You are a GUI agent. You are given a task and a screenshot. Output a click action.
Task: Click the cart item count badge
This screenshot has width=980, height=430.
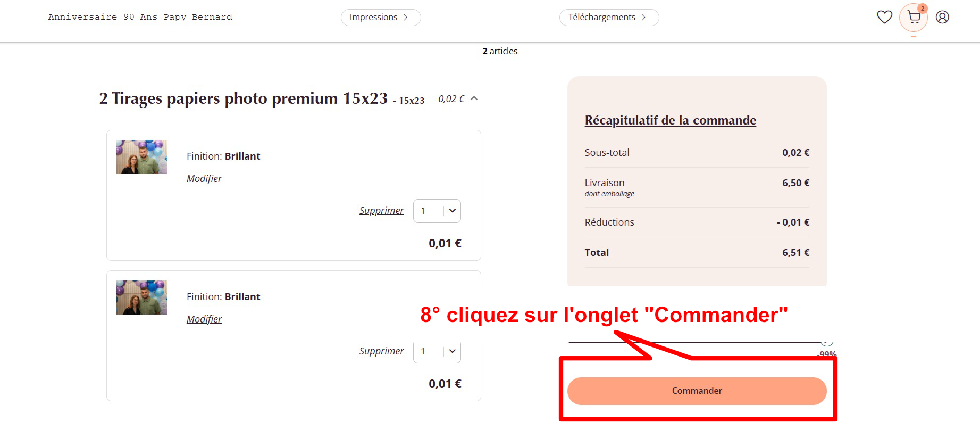click(923, 9)
